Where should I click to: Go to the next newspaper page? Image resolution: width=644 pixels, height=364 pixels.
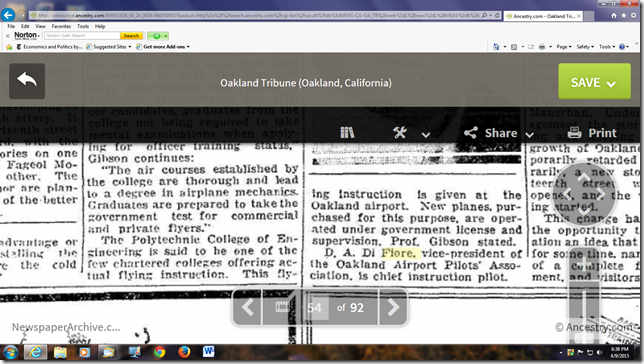(x=393, y=307)
